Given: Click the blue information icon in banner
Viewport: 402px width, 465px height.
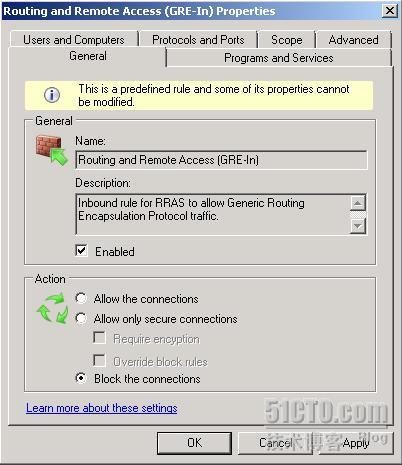Looking at the screenshot, I should click(52, 95).
